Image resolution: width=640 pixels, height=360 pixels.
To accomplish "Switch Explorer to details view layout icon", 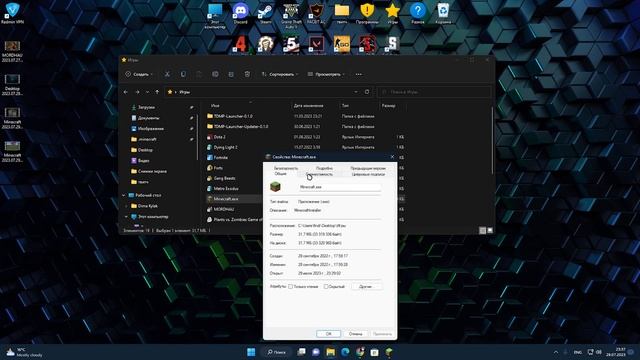I will coord(482,231).
